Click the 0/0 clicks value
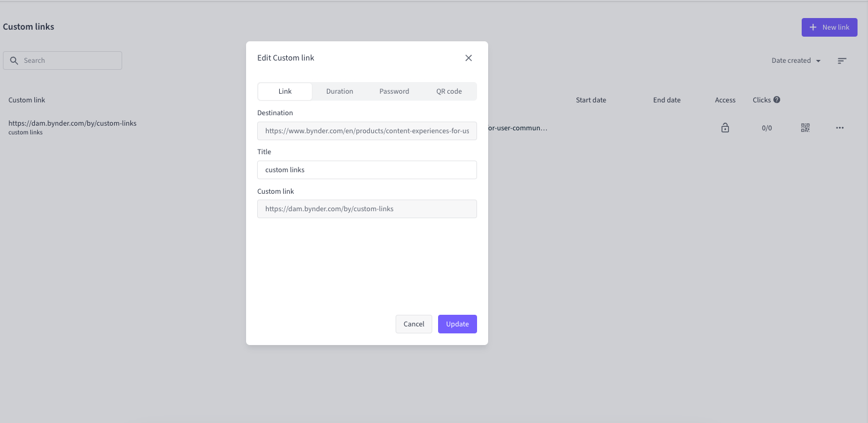 click(767, 128)
